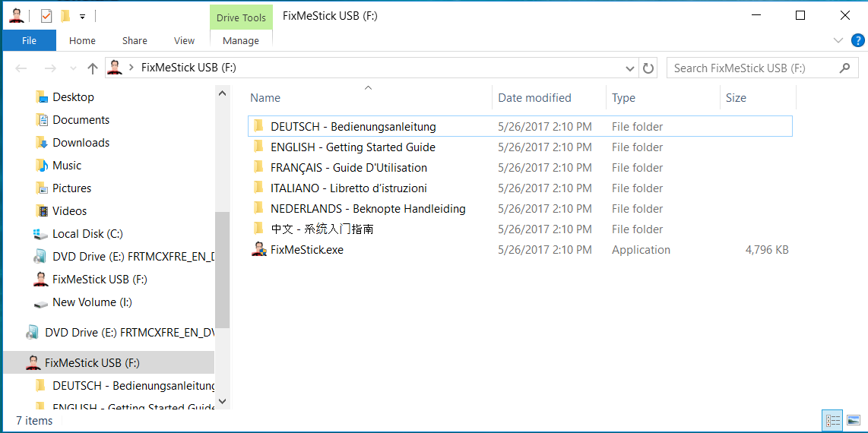Click the address bar FixMeStick drive icon

pyautogui.click(x=115, y=68)
